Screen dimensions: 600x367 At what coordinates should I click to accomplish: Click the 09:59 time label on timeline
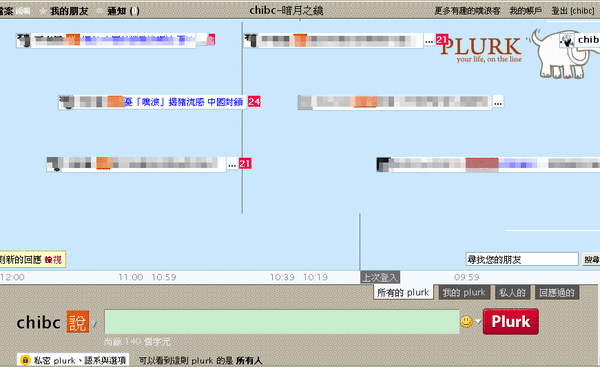point(466,277)
